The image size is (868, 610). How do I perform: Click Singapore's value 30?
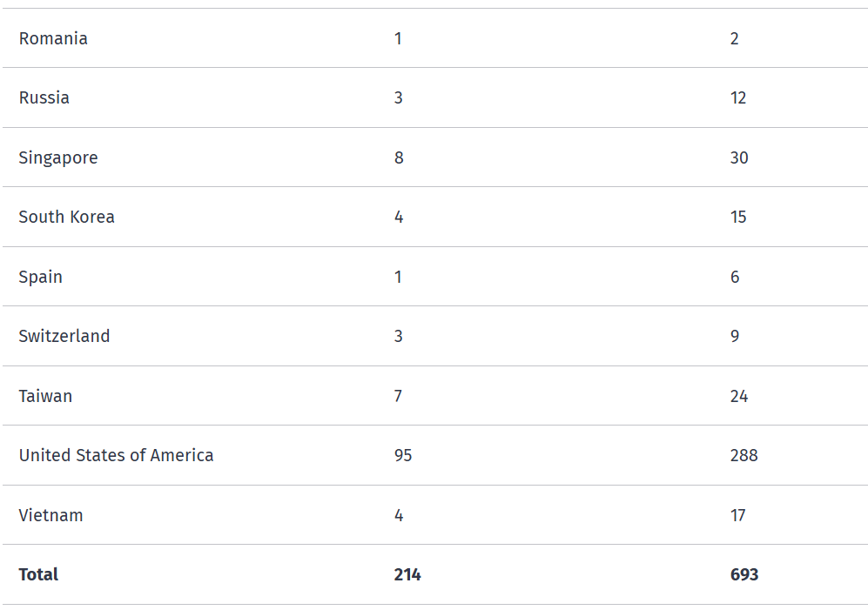pos(739,158)
